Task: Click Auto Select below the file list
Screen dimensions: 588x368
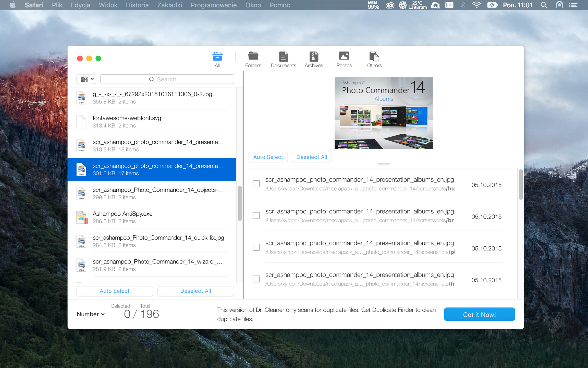Action: 115,291
